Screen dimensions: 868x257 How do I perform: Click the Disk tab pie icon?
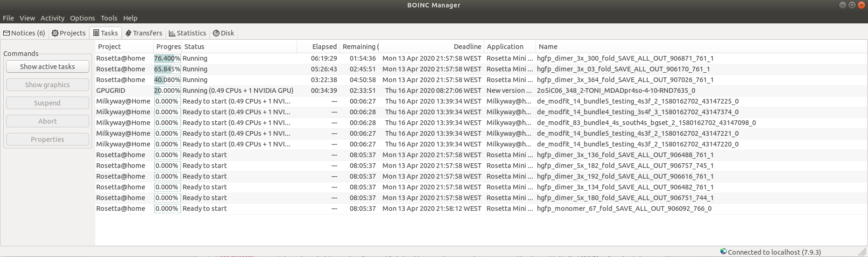coord(216,33)
